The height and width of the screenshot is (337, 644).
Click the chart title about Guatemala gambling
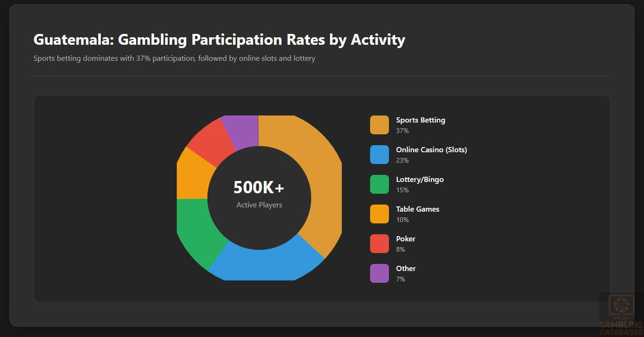click(x=219, y=40)
